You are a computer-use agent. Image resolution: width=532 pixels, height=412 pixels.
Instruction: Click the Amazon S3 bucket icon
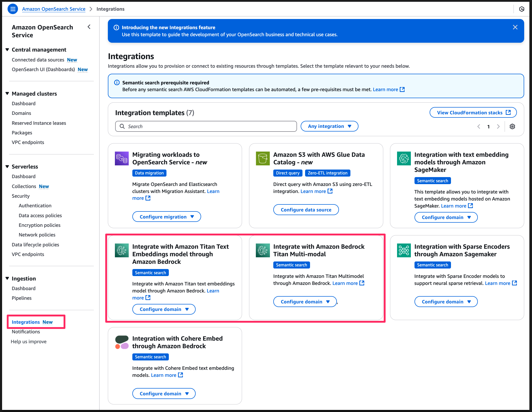click(x=263, y=158)
